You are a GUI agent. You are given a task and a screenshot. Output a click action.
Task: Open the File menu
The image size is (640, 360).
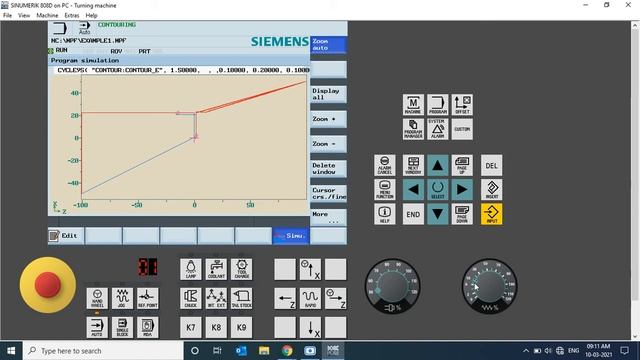(7, 15)
